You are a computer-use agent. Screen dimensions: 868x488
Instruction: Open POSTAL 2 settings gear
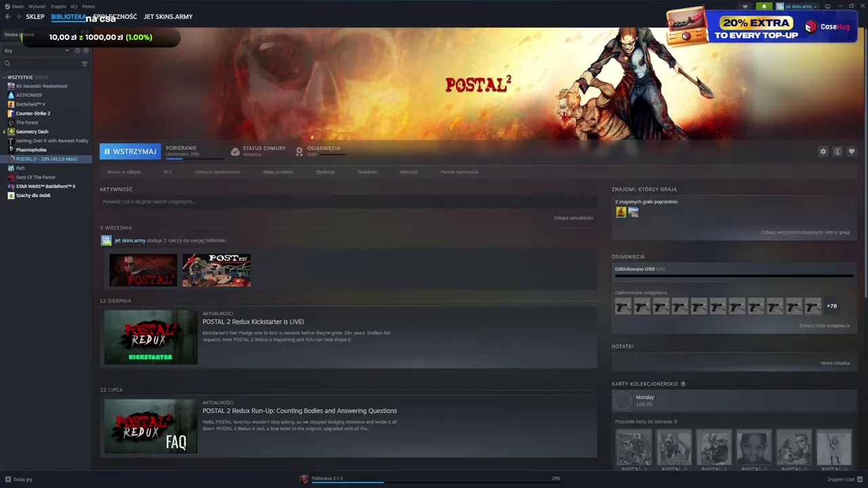click(823, 151)
